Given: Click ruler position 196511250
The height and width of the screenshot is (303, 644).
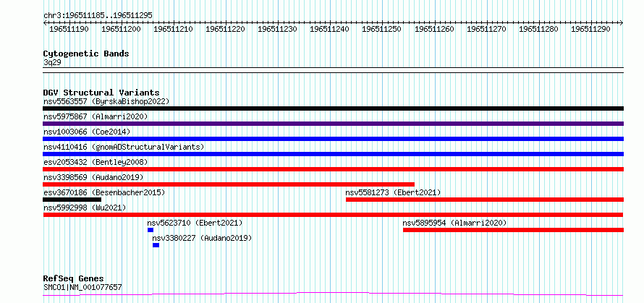Looking at the screenshot, I should pyautogui.click(x=381, y=29).
